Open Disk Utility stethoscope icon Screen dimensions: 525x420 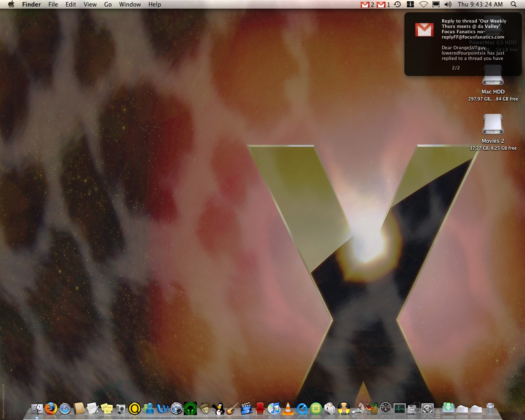point(413,409)
